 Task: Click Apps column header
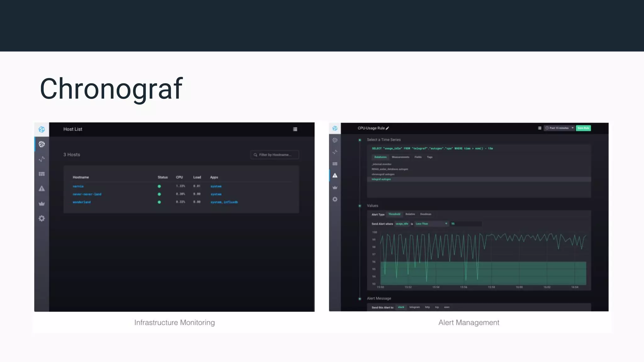[x=214, y=177]
